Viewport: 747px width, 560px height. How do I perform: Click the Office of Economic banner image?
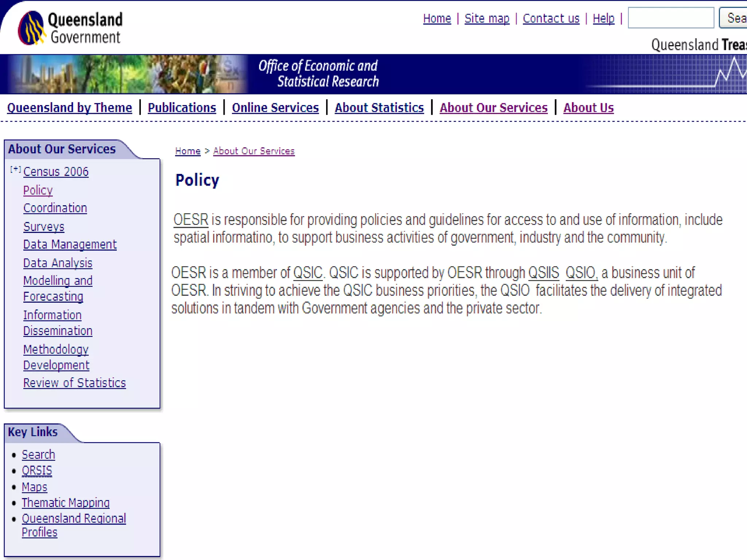pyautogui.click(x=318, y=74)
